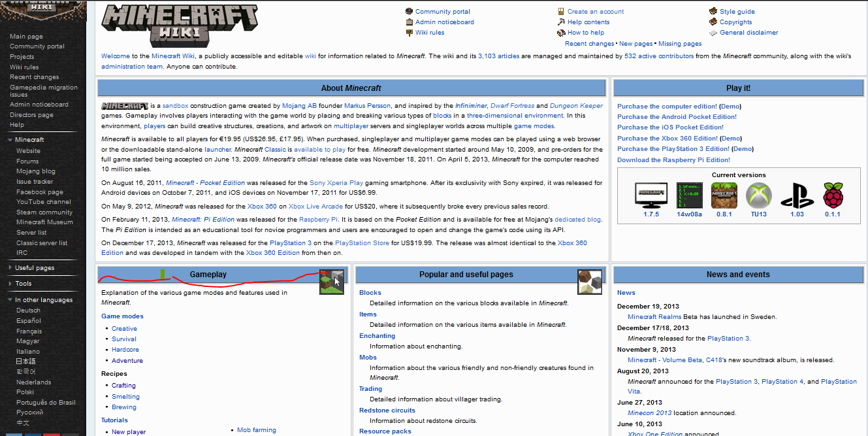The image size is (868, 436).
Task: Open Gamepedia migration issues in the sidebar
Action: click(44, 91)
